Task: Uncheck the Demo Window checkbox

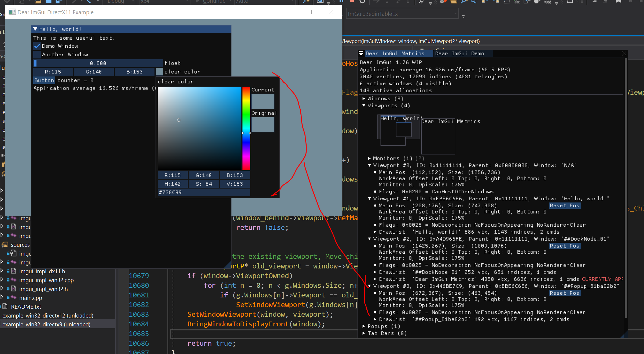Action: pos(37,46)
